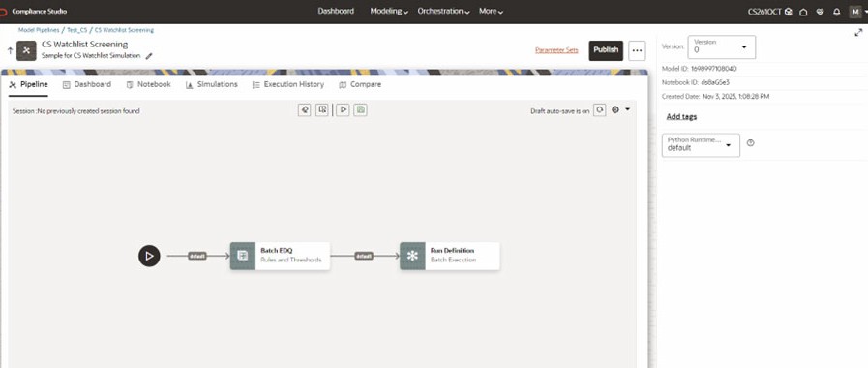Click the second canvas toolbar icon

322,109
